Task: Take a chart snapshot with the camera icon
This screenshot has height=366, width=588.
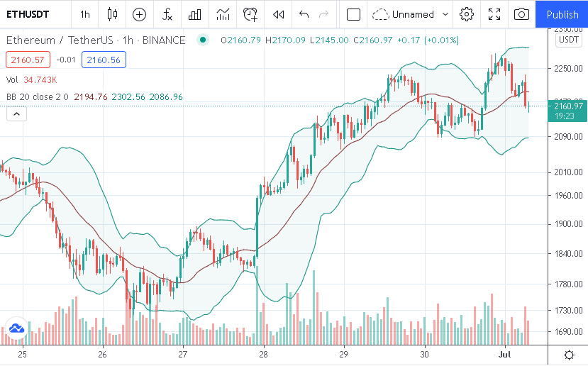Action: tap(521, 14)
